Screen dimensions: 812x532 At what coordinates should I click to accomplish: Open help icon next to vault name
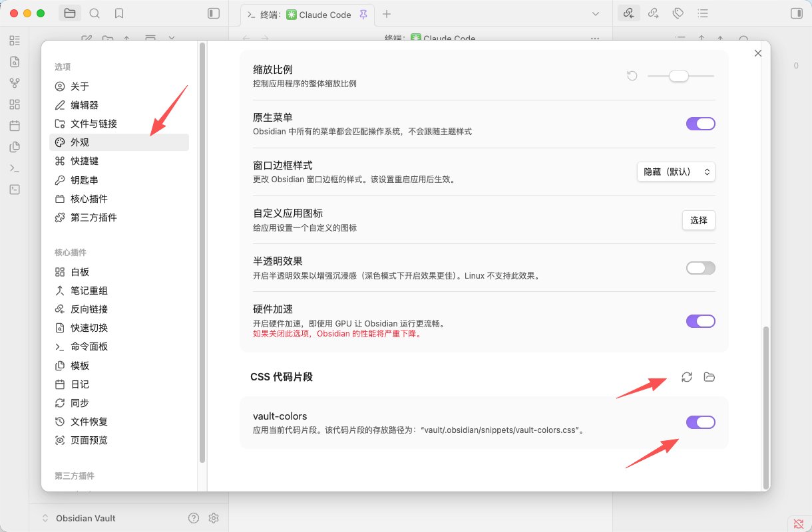[194, 518]
